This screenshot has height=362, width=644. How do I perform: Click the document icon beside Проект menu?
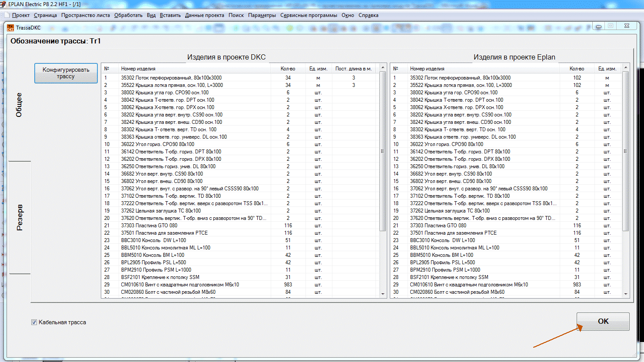(x=7, y=15)
